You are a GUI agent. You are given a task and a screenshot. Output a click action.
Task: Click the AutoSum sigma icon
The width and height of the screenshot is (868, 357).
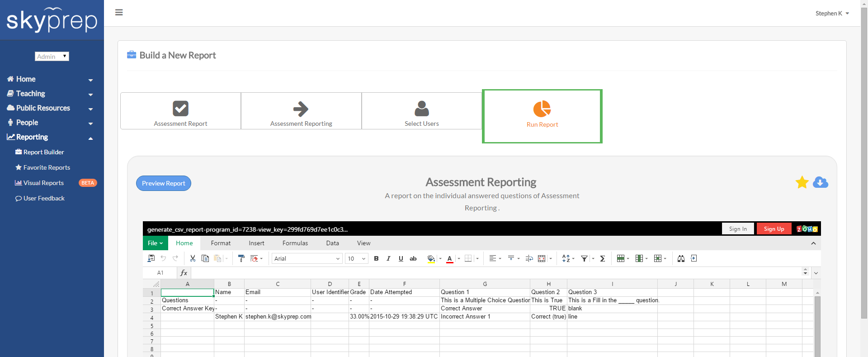603,258
